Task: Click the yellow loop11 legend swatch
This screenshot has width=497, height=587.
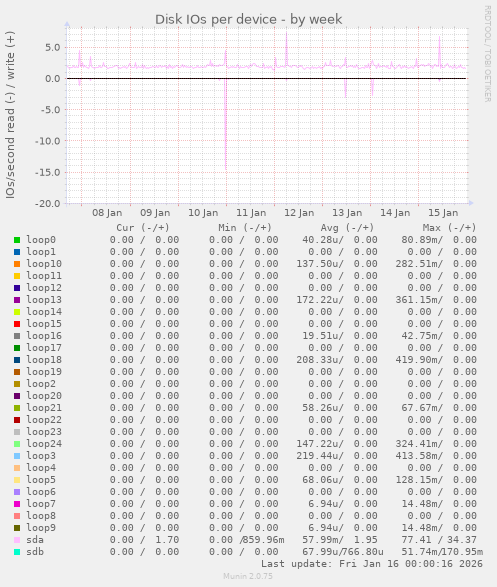Action: tap(17, 276)
